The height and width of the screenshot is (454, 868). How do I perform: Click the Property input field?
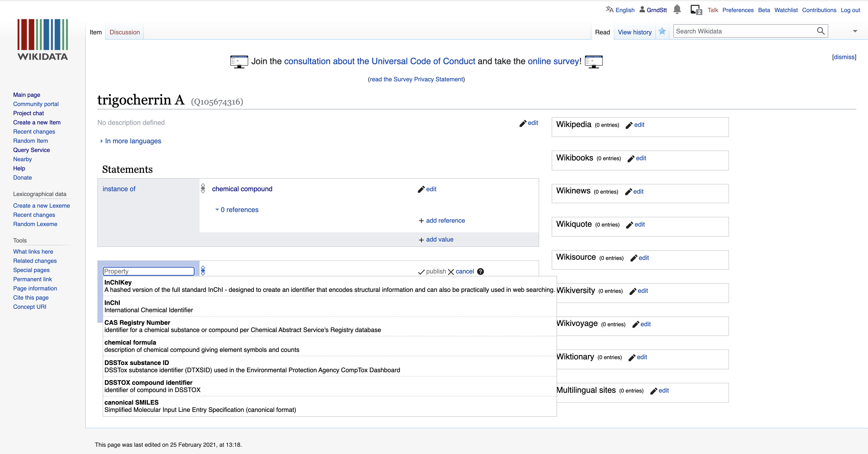pyautogui.click(x=149, y=272)
